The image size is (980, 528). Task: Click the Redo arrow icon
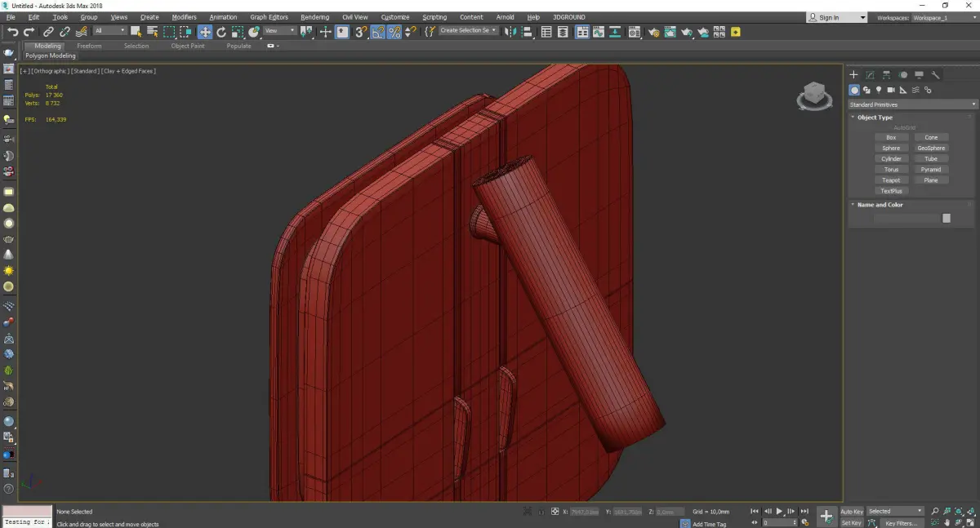(29, 32)
